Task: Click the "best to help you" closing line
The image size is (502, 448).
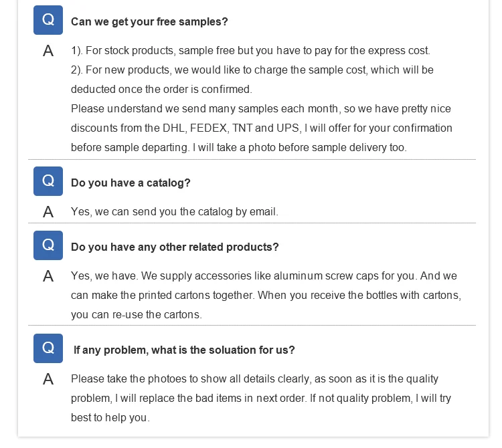Action: pyautogui.click(x=110, y=418)
